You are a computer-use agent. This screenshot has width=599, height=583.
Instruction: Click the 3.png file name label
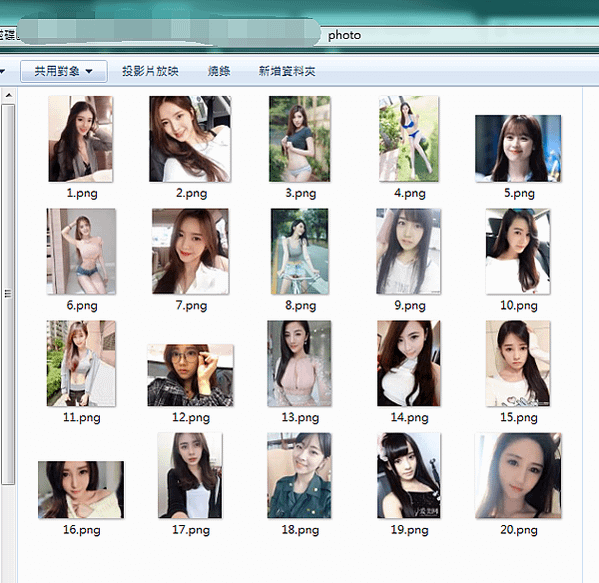301,193
